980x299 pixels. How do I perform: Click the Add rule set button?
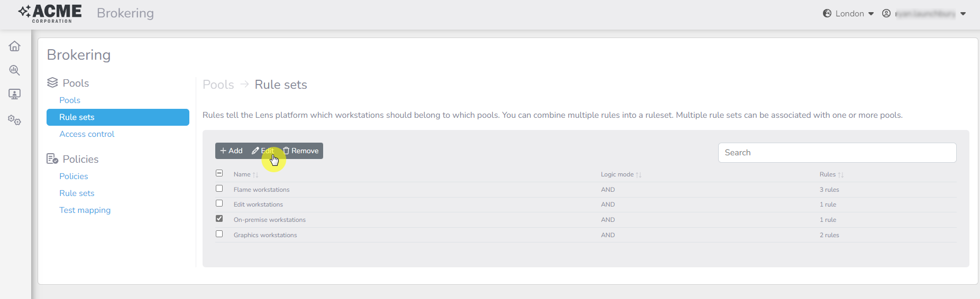click(231, 151)
